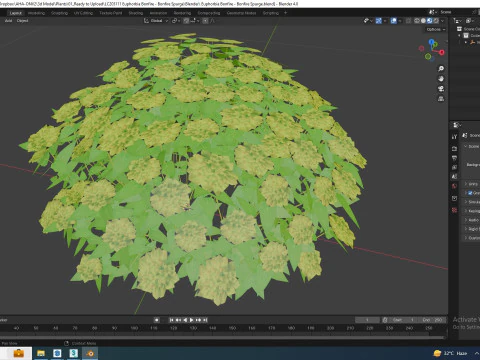480x360 pixels.
Task: Add a new workspace with plus button
Action: coord(285,13)
